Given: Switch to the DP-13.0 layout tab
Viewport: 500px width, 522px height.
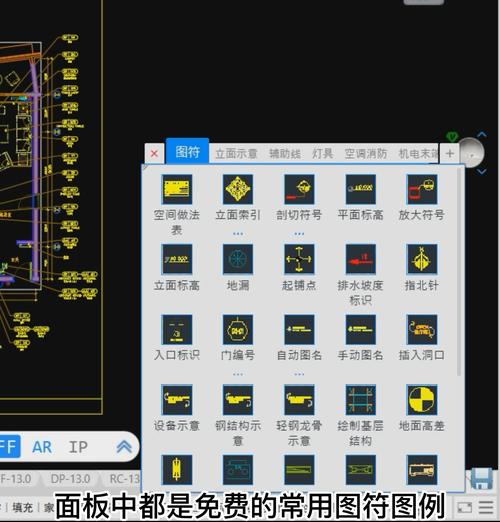Looking at the screenshot, I should coord(70,479).
